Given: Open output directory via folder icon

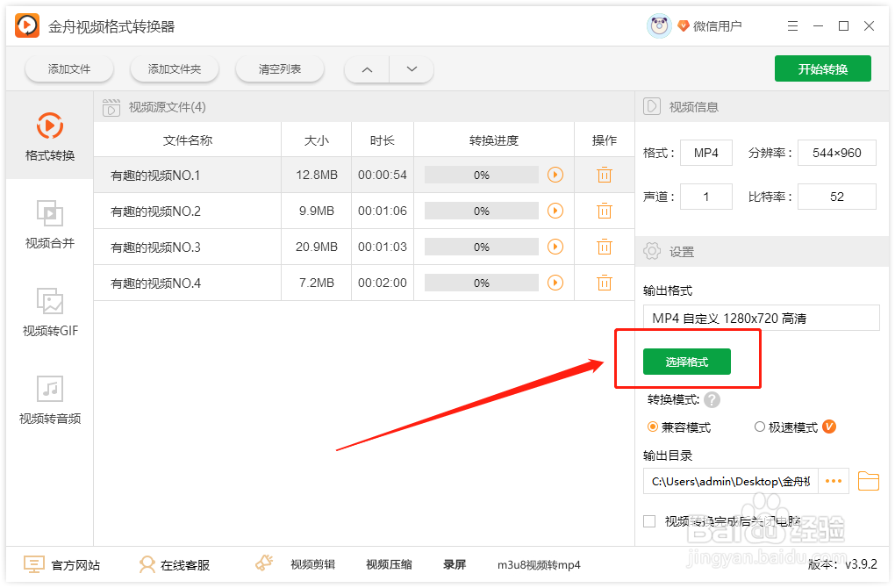Looking at the screenshot, I should (868, 481).
